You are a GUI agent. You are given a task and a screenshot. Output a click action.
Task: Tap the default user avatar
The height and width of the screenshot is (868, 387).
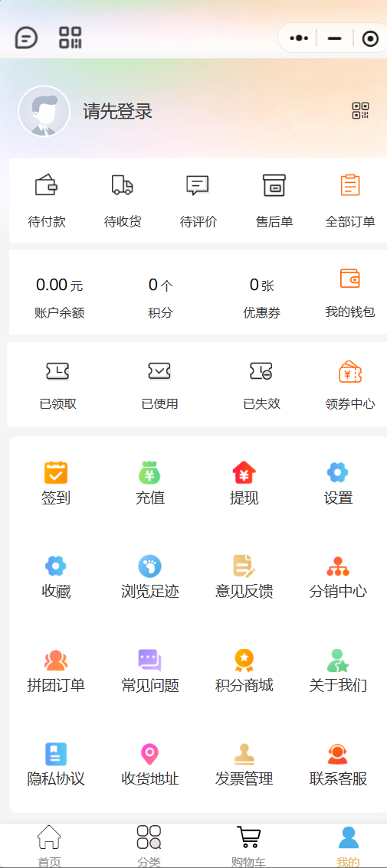tap(44, 111)
